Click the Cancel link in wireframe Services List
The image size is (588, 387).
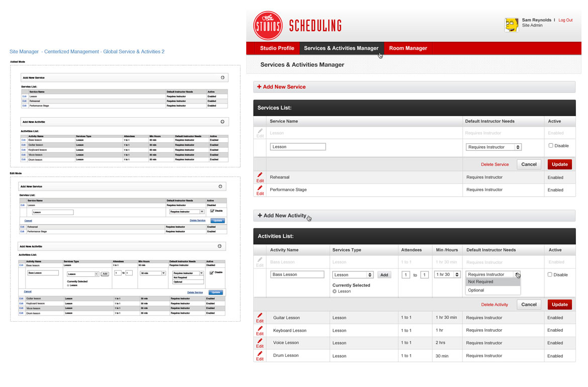(28, 221)
